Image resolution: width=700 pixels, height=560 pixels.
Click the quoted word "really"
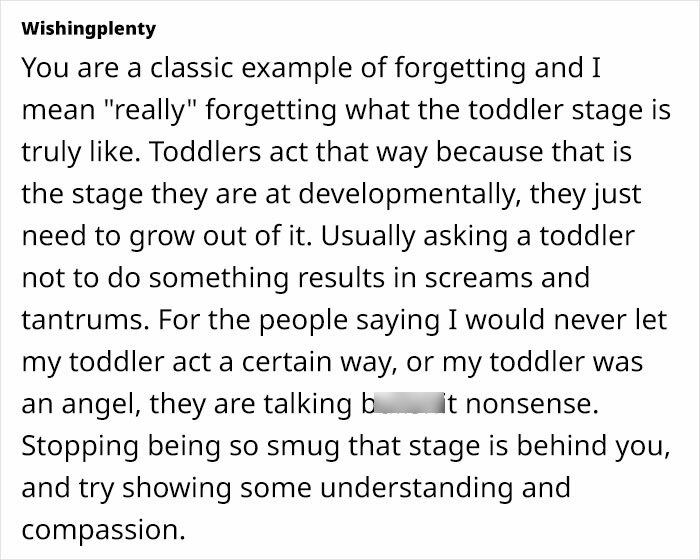click(150, 110)
